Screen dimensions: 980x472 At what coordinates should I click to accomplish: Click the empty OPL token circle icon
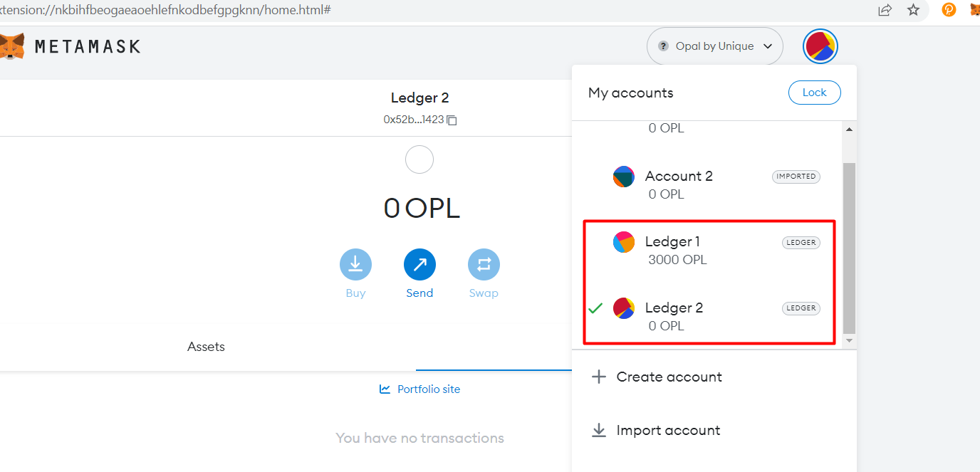click(419, 160)
